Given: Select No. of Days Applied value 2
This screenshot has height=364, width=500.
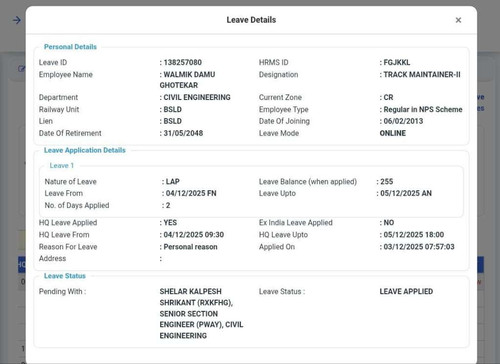Looking at the screenshot, I should (x=168, y=205).
